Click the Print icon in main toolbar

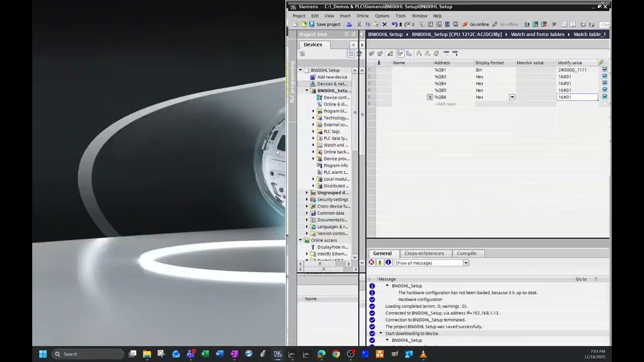pyautogui.click(x=349, y=24)
